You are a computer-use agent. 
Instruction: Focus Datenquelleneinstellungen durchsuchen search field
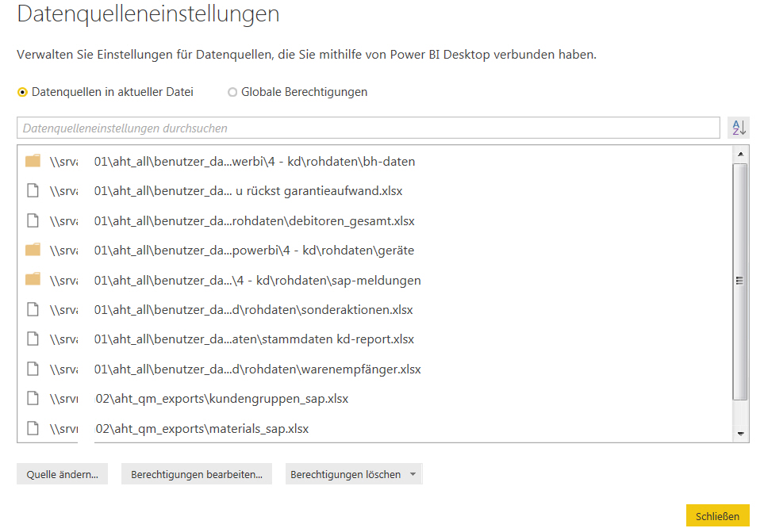[x=368, y=128]
